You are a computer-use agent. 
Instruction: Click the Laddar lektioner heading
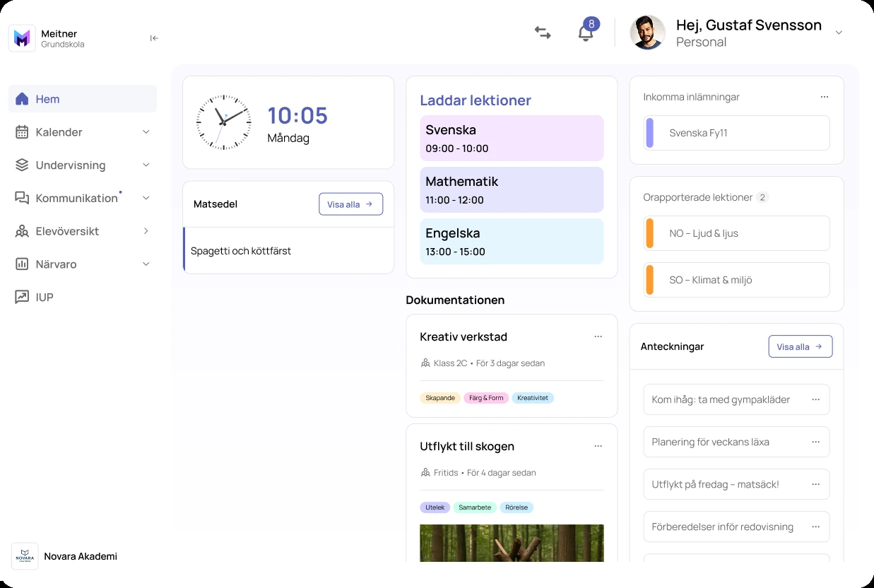click(476, 100)
